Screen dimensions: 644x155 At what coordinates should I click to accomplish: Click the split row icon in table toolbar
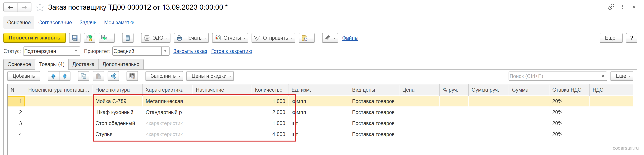(113, 76)
